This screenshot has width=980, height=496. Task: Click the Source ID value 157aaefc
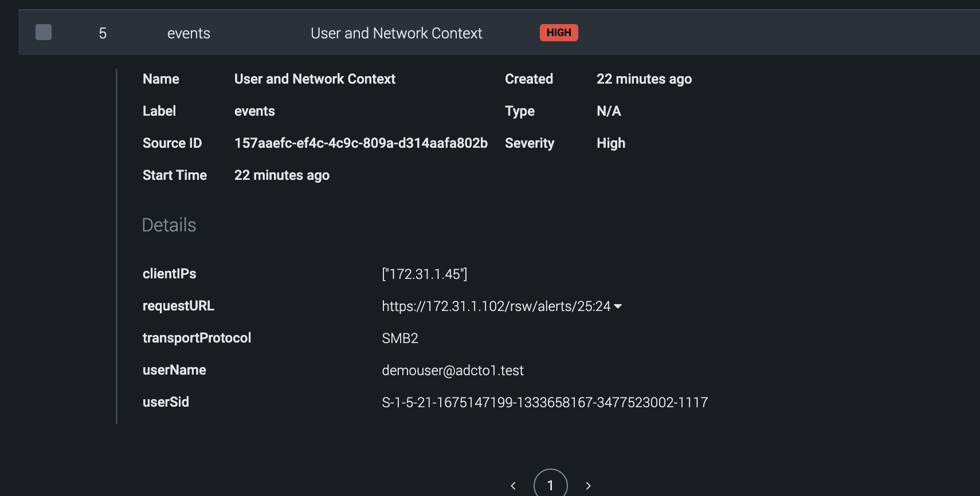(360, 143)
